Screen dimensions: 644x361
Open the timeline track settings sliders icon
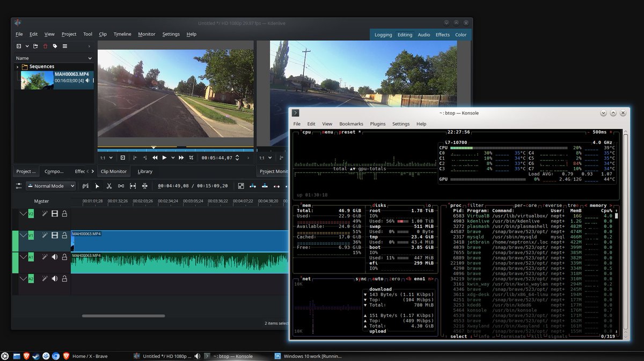(19, 186)
